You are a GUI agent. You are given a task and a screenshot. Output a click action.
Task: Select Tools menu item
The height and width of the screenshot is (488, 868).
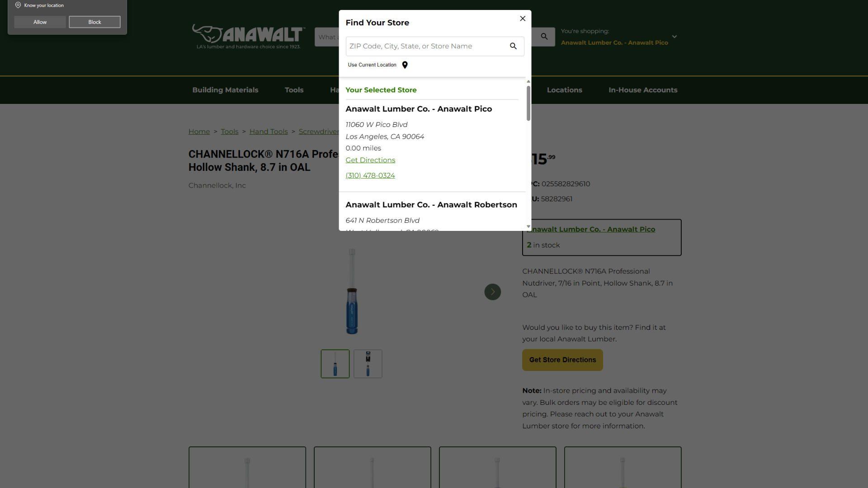coord(294,90)
